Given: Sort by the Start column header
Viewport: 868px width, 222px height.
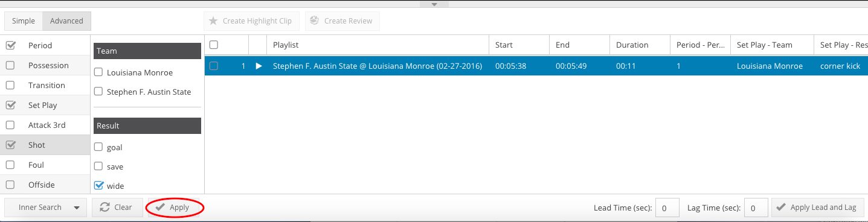Looking at the screenshot, I should 519,45.
